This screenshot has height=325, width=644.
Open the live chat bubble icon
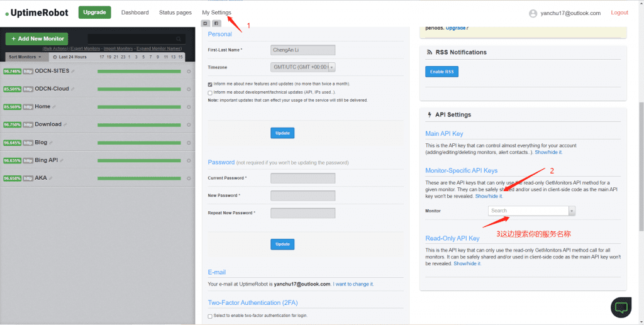[621, 307]
